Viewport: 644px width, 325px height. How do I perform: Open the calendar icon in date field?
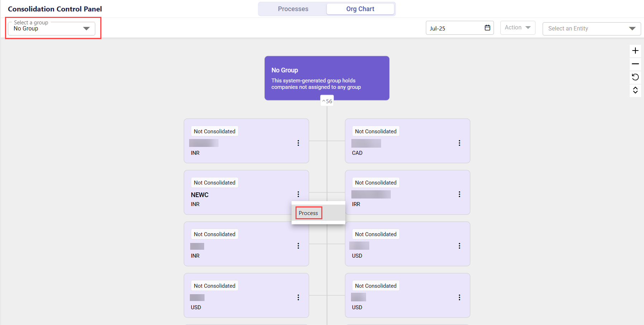[487, 28]
